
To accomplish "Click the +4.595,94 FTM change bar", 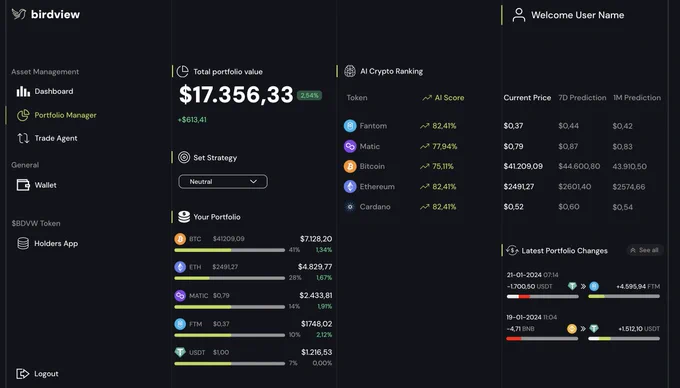I will pos(624,297).
